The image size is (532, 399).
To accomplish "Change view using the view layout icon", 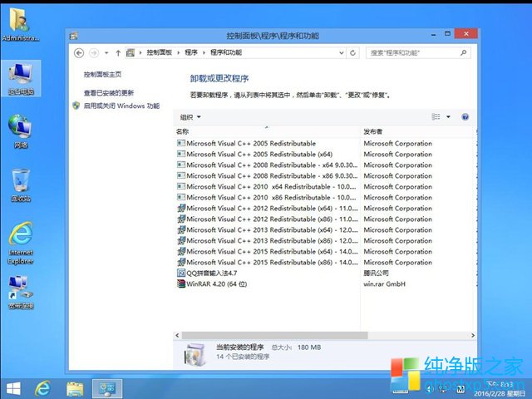I will (x=436, y=117).
